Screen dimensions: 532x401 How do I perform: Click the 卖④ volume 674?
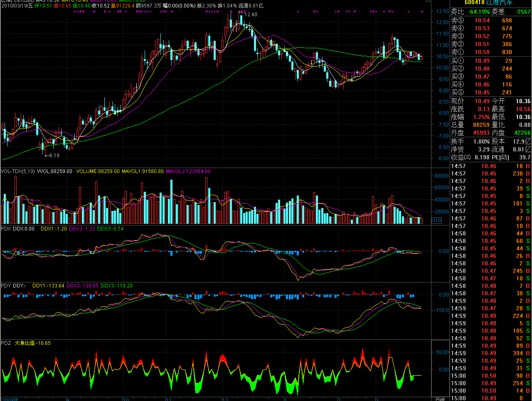pyautogui.click(x=507, y=28)
